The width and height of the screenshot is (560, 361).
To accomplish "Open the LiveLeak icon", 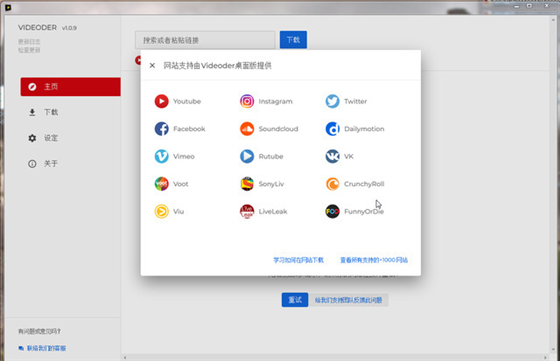I will (x=247, y=211).
